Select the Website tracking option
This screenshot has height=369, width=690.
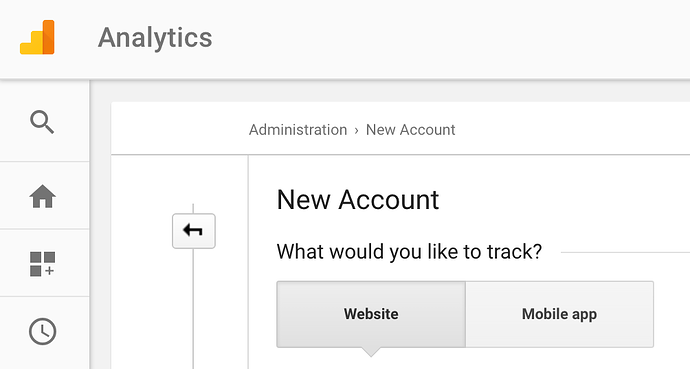pyautogui.click(x=371, y=314)
